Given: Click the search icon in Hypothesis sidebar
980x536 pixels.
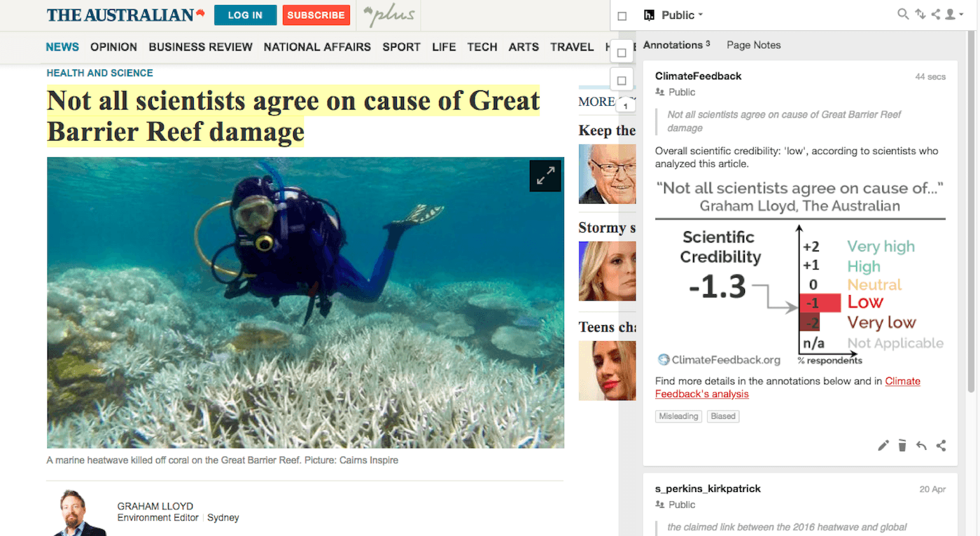Looking at the screenshot, I should click(x=903, y=14).
